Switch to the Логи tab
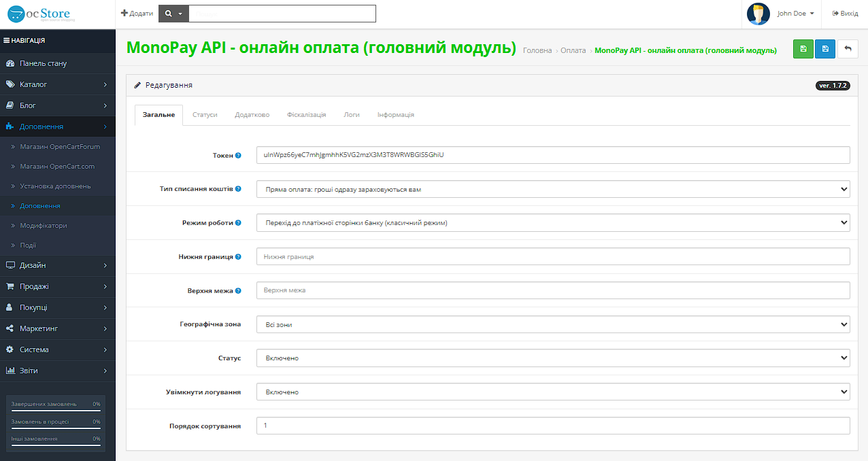868x461 pixels. (352, 115)
